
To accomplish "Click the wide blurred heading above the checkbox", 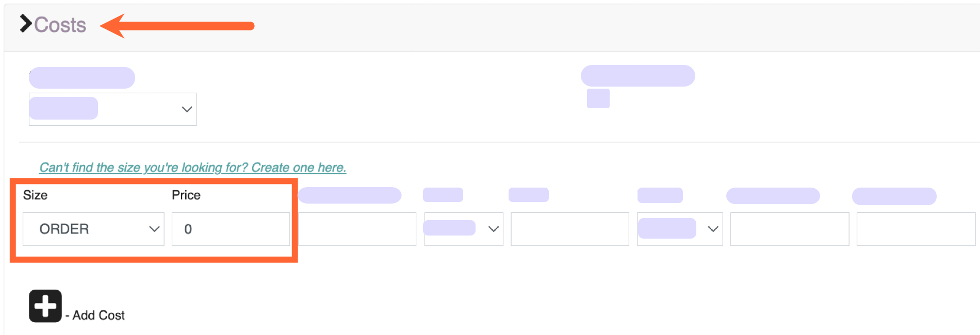I will 638,76.
